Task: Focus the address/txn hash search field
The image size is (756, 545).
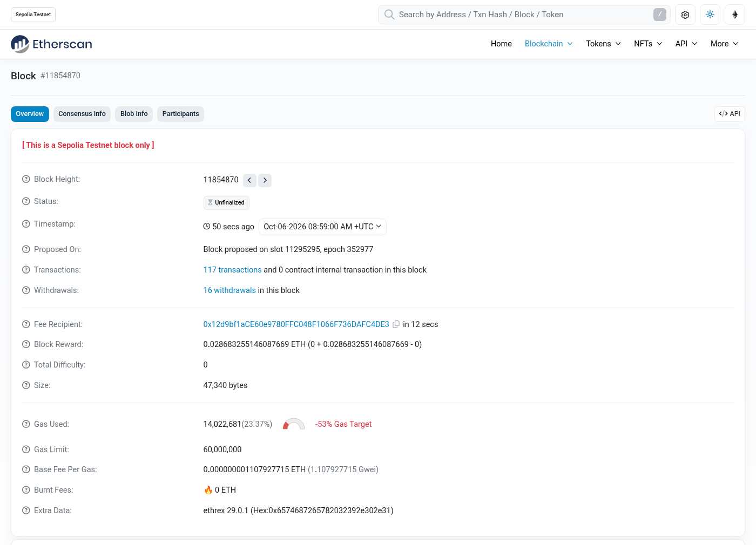Action: pyautogui.click(x=524, y=15)
